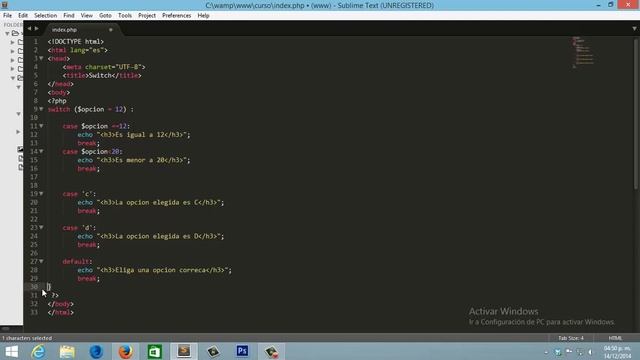Open File Explorer from taskbar
Image resolution: width=640 pixels, height=360 pixels.
(x=67, y=351)
